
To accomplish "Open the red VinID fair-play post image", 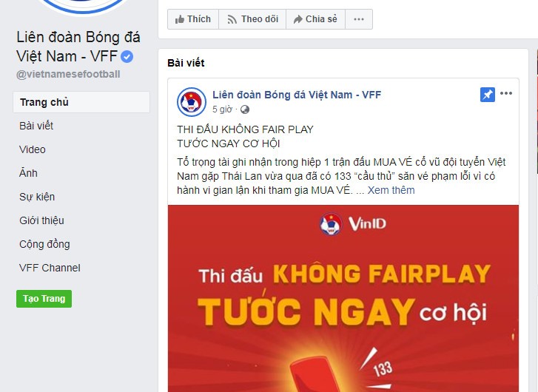I will tap(343, 298).
